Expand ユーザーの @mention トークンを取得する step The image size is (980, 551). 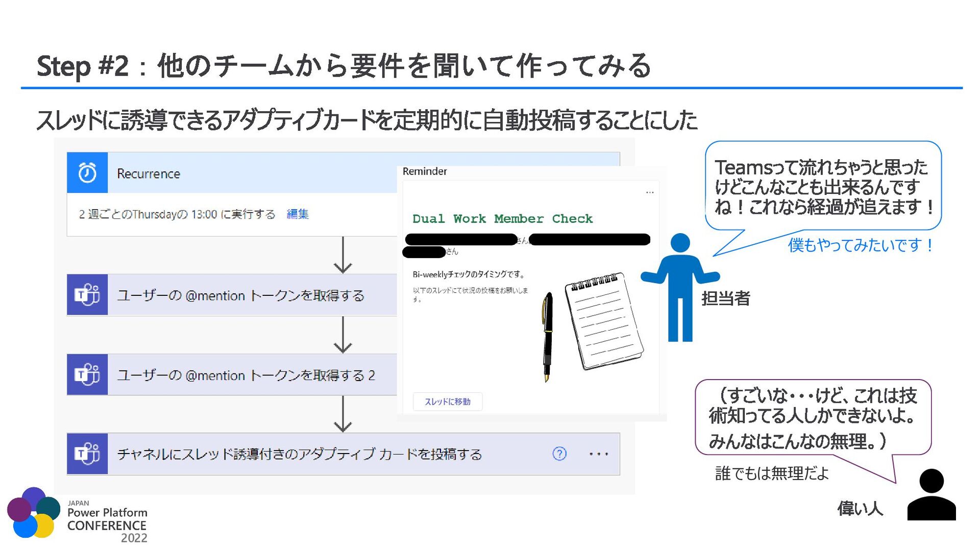pos(240,295)
